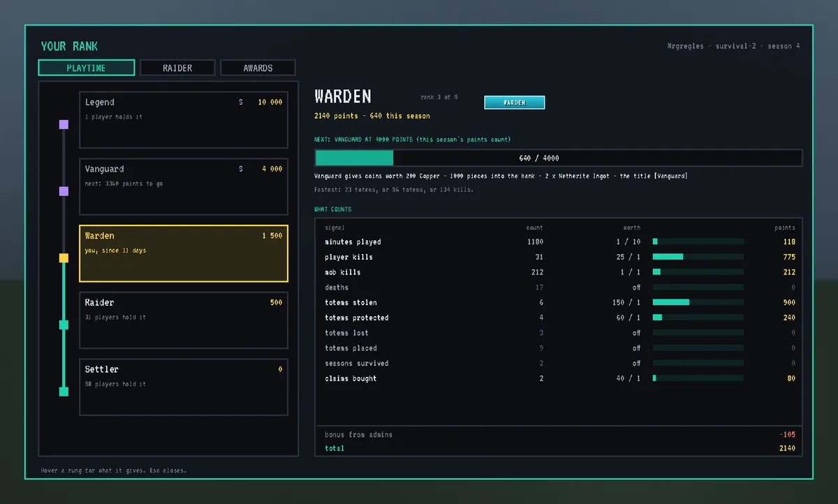838x504 pixels.
Task: Select the Vanguard rank card
Action: click(184, 186)
